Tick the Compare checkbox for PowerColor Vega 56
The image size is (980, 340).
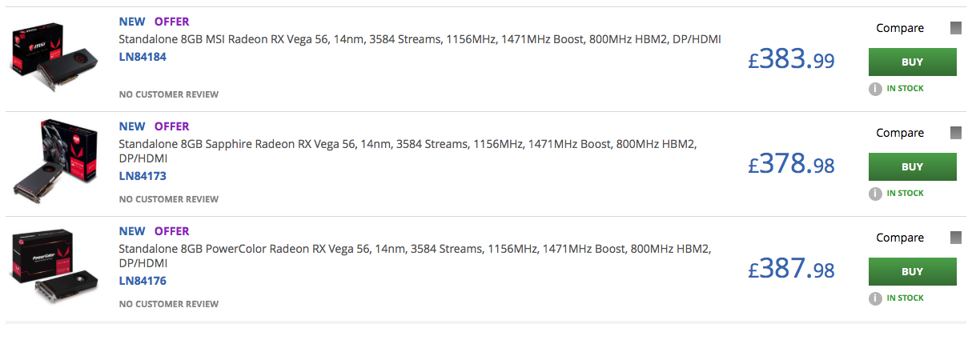955,238
